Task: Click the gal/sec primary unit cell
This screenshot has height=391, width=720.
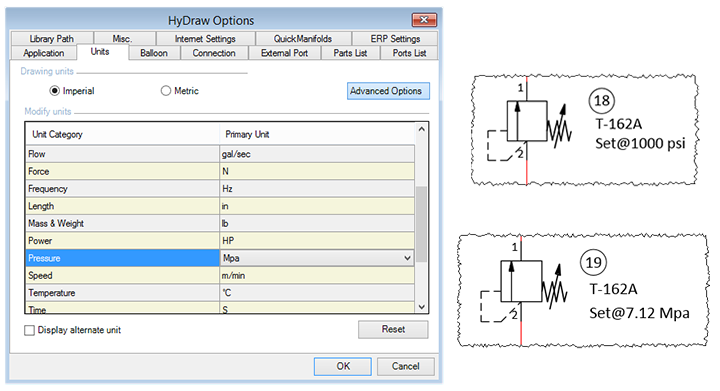Action: [317, 154]
